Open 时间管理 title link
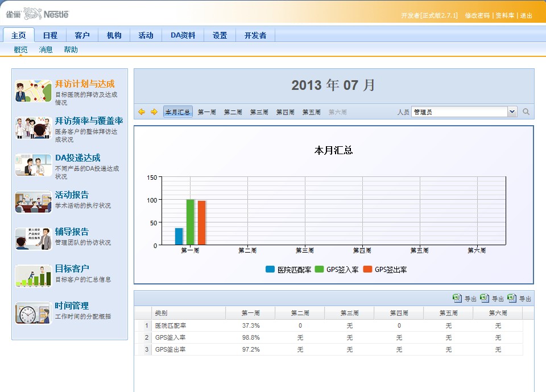The image size is (546, 392). tap(72, 306)
